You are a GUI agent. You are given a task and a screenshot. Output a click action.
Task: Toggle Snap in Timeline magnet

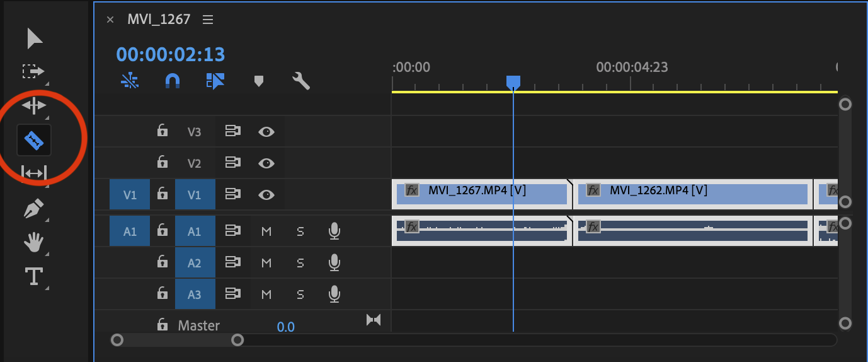point(172,81)
